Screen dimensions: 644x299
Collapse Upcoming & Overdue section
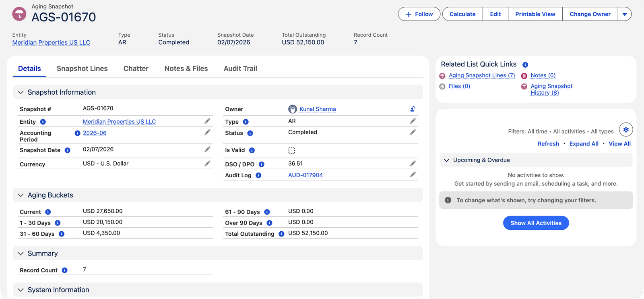tap(446, 160)
